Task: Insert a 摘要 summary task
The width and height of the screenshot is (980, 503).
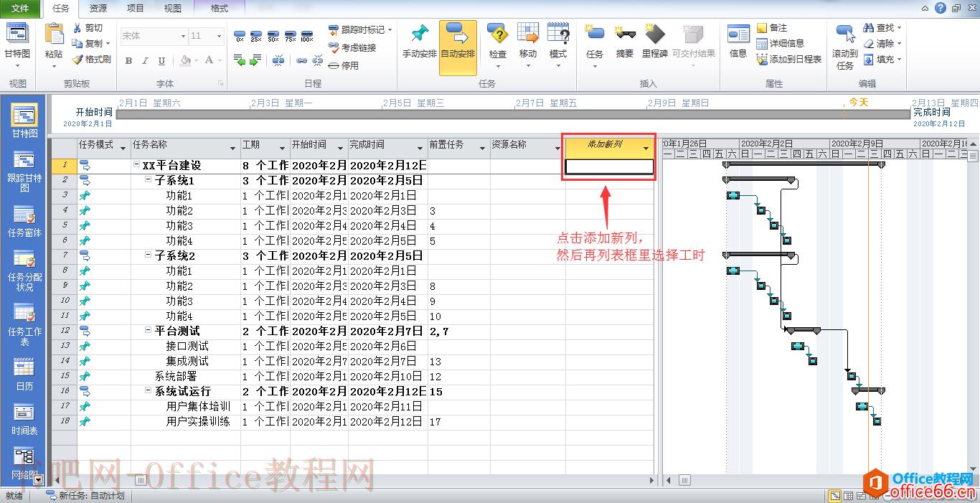Action: [625, 41]
